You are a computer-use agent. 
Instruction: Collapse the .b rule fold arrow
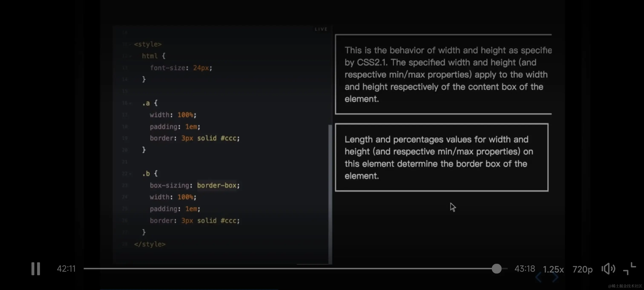tap(130, 174)
